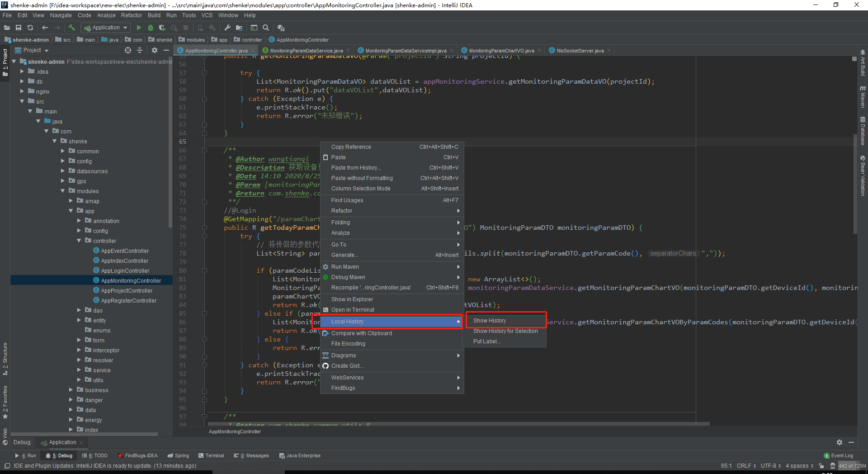
Task: Start debugging with the green bug icon
Action: (151, 28)
